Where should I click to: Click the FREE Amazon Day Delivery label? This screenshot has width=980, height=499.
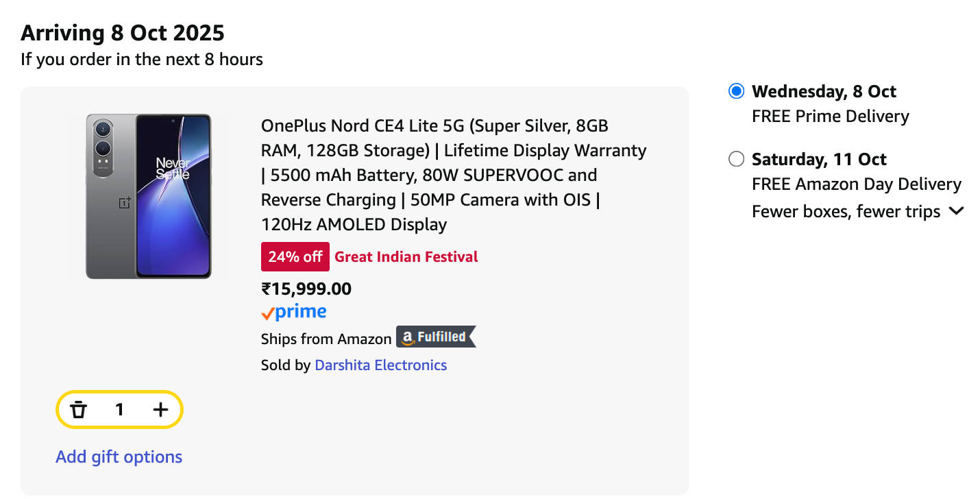[x=856, y=184]
